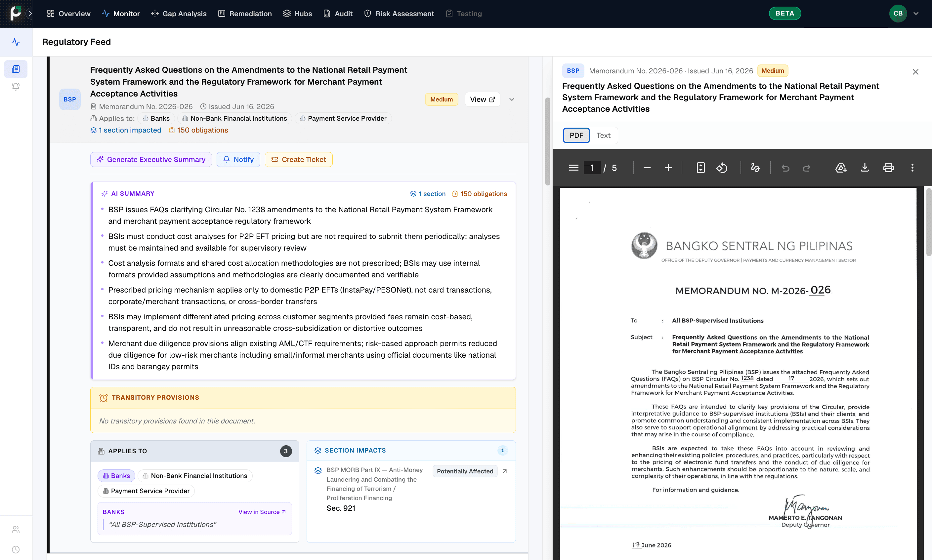Viewport: 932px width, 560px height.
Task: Close the document preview panel
Action: [x=915, y=72]
